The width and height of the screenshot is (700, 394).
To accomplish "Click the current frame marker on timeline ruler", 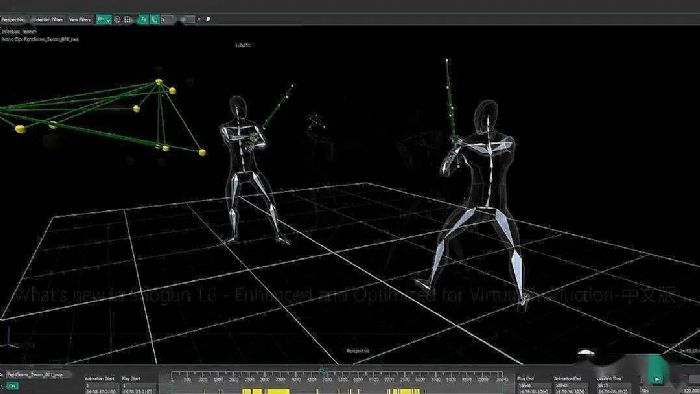I will [323, 371].
